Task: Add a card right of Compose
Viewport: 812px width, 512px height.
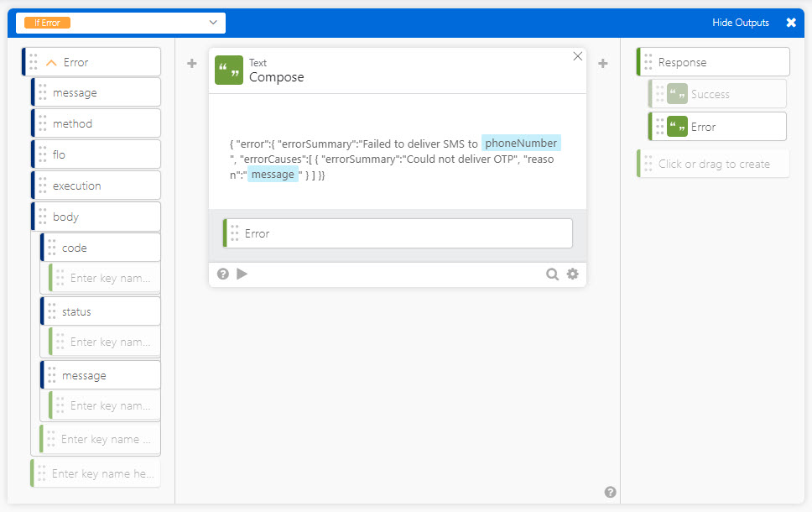Action: pyautogui.click(x=602, y=63)
